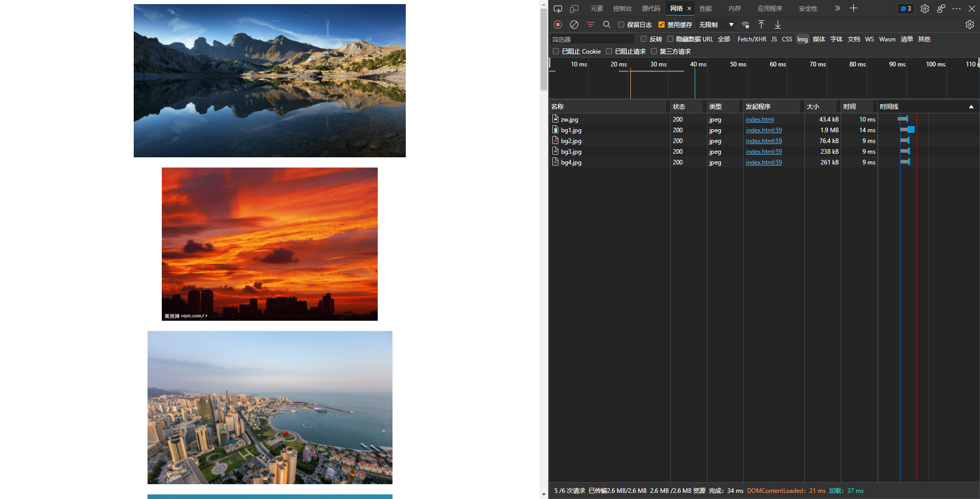Click scrollbar down arrow on page

click(544, 494)
